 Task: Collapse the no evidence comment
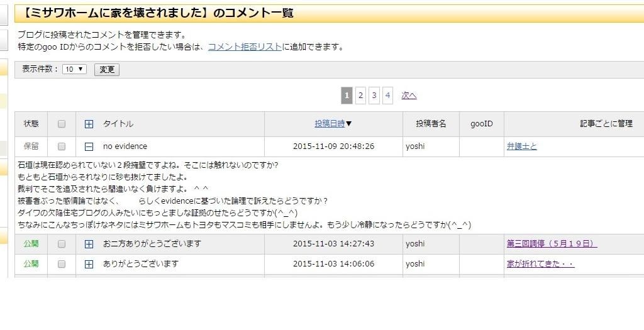tap(89, 146)
